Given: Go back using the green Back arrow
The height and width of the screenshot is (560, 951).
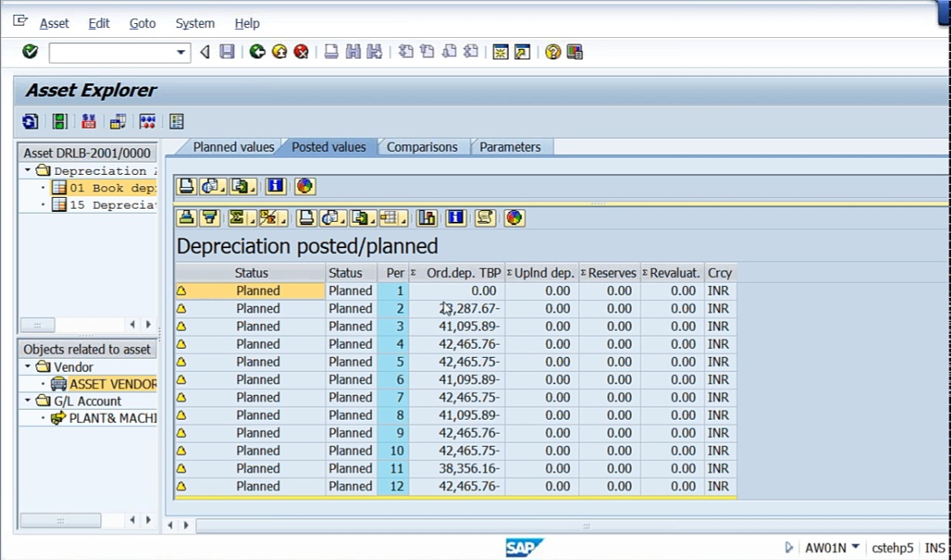Looking at the screenshot, I should 257,52.
